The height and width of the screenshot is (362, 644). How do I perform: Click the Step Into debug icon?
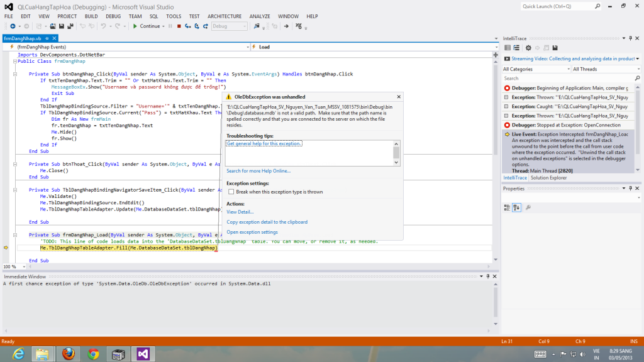tap(187, 26)
